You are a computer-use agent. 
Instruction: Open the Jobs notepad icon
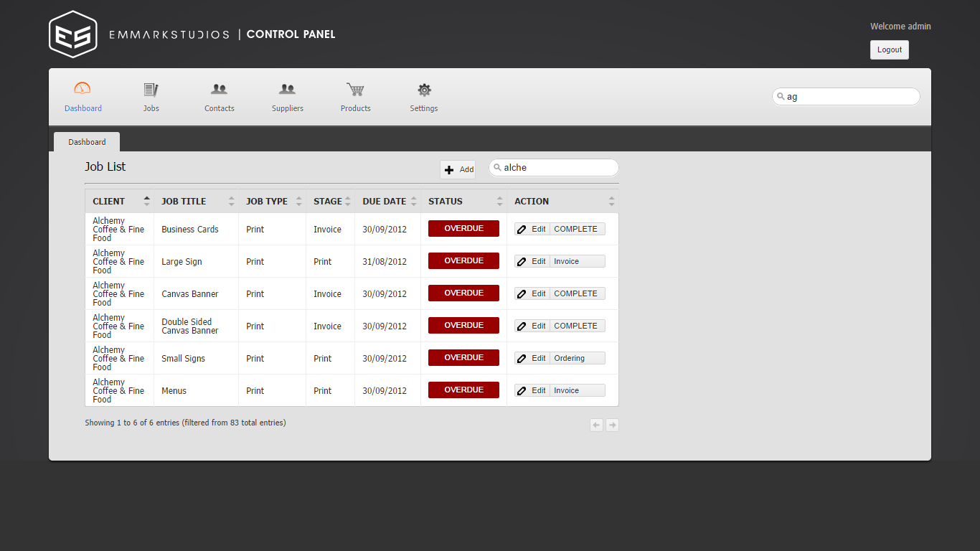[151, 90]
